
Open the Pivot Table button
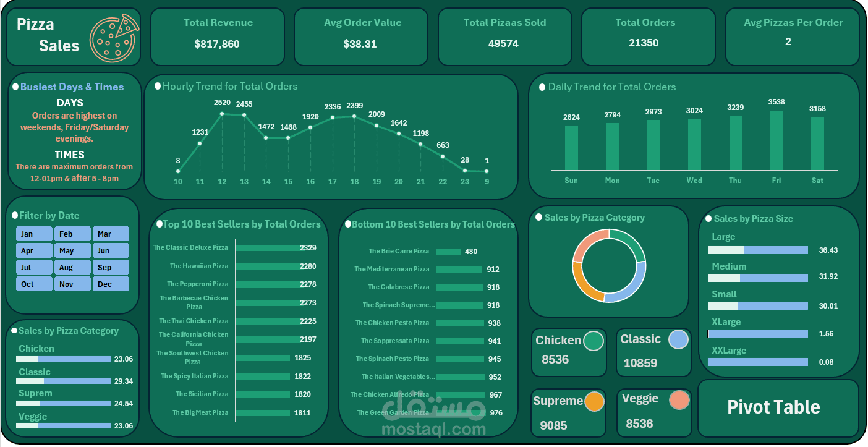(x=778, y=408)
